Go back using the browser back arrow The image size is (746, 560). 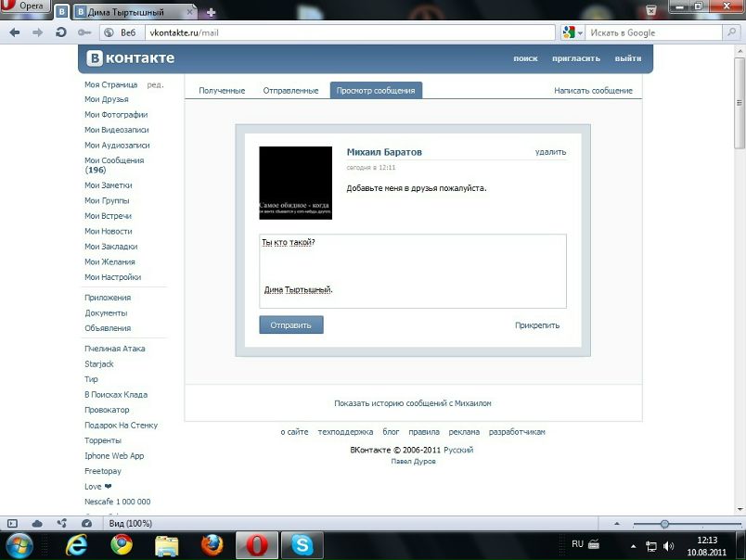[x=15, y=32]
